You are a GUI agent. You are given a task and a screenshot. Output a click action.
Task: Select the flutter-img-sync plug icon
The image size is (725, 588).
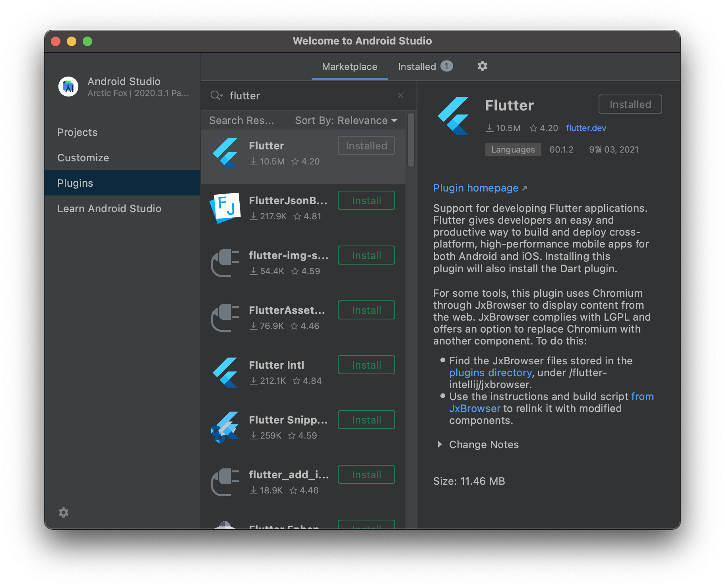pyautogui.click(x=225, y=263)
